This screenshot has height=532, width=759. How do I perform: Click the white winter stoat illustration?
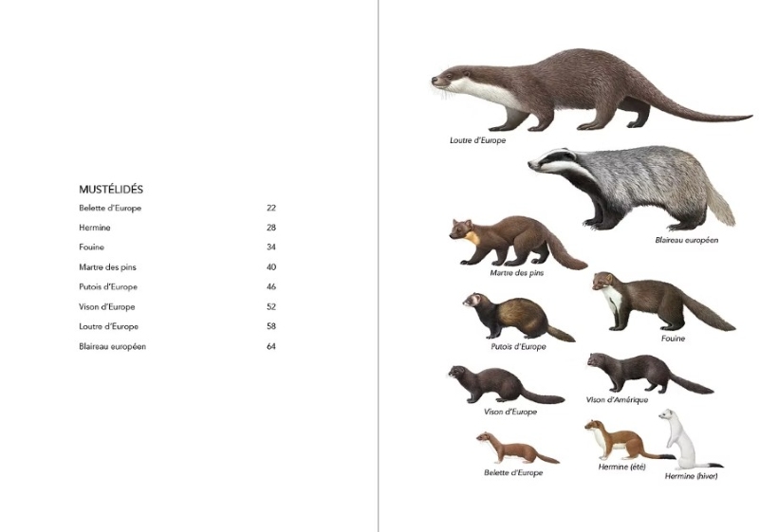[x=690, y=439]
